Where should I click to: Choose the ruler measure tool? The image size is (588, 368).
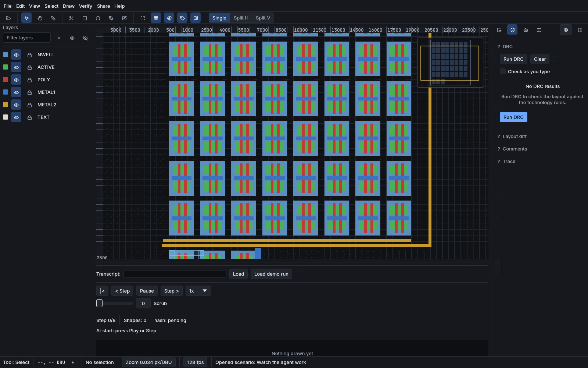pyautogui.click(x=53, y=18)
